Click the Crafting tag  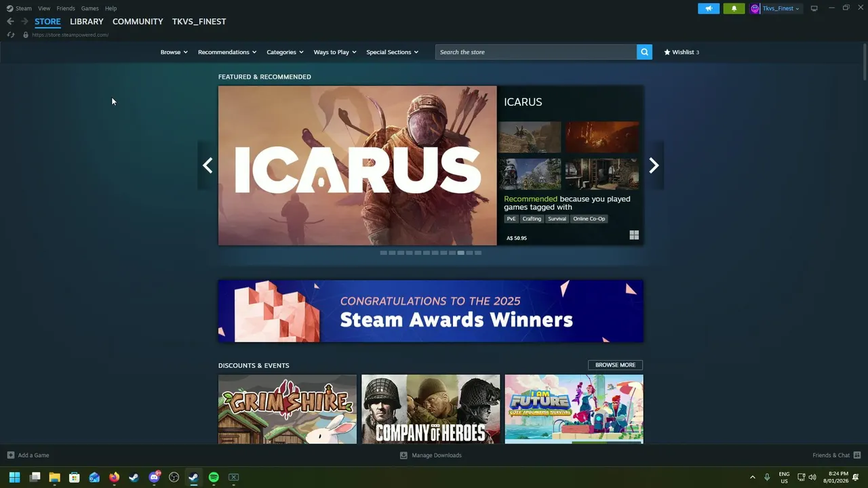pos(532,219)
